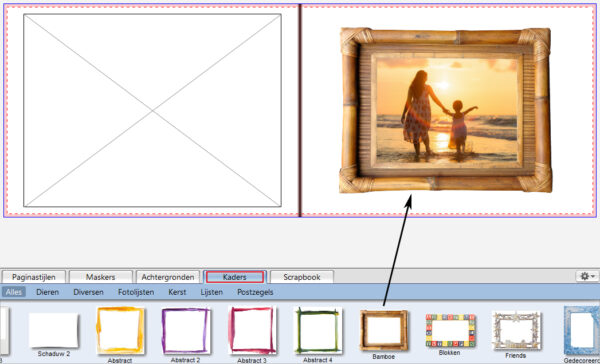Screen dimensions: 600x364
Task: Filter frames by Dieren category
Action: point(47,292)
